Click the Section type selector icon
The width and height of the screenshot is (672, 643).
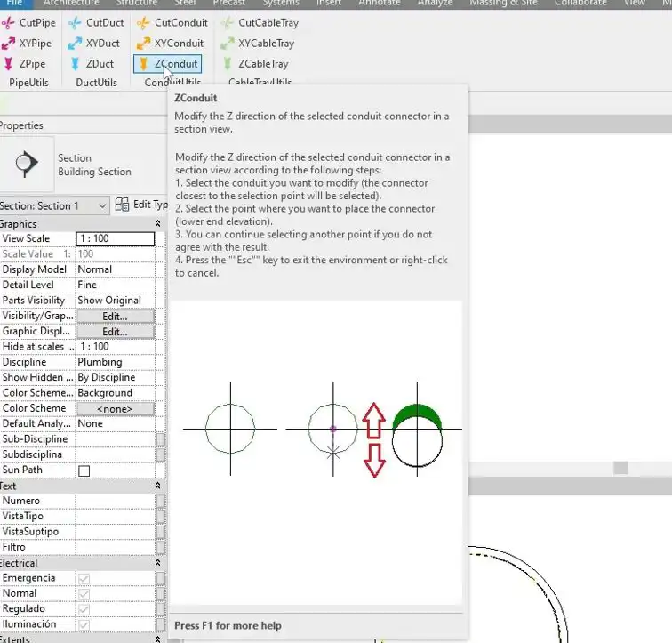(27, 164)
